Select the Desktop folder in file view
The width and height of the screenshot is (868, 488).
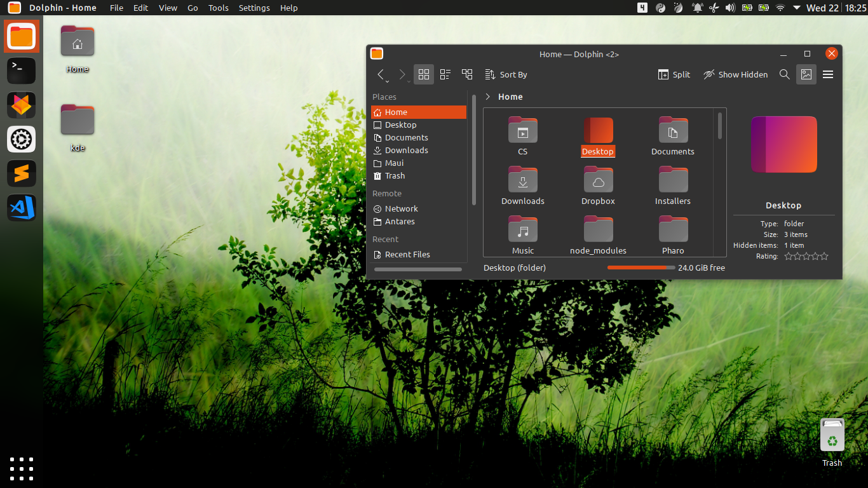point(598,130)
